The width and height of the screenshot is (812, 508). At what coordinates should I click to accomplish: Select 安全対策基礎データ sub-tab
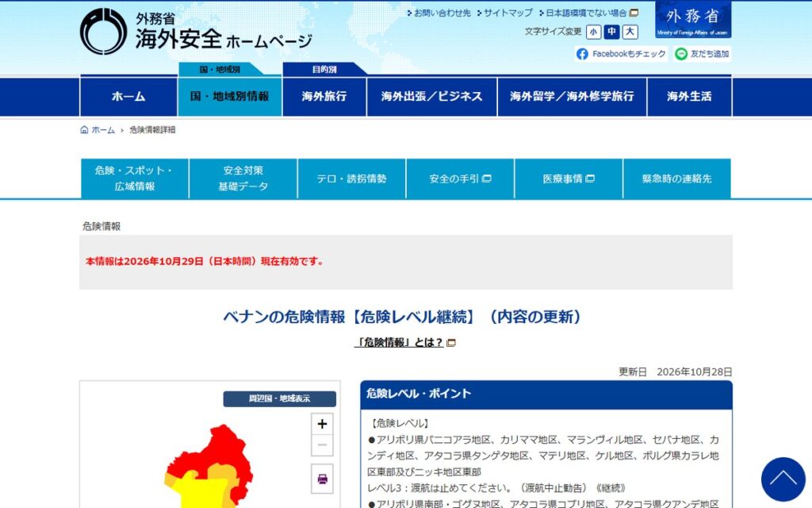coord(243,179)
